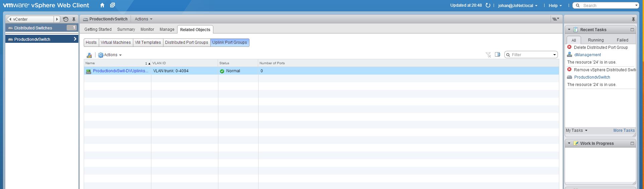Image resolution: width=644 pixels, height=189 pixels.
Task: Open the ProductiondvSwitch header Actions dropdown
Action: tap(143, 19)
